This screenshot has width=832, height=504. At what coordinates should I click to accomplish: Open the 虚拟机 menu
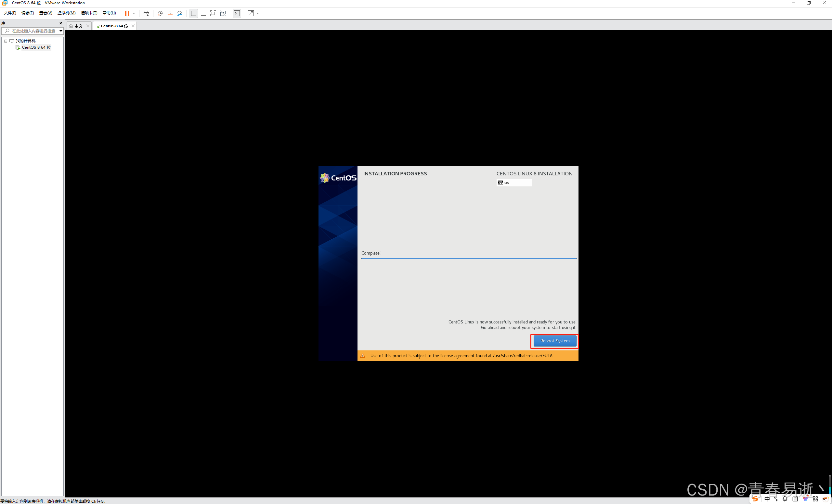pyautogui.click(x=66, y=13)
